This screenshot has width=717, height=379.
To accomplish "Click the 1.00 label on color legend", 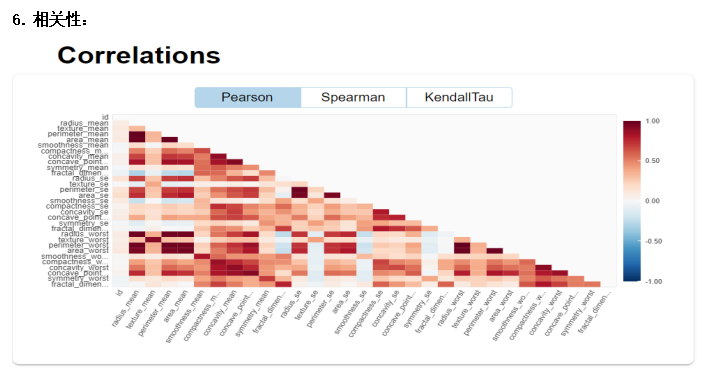I will tap(653, 121).
